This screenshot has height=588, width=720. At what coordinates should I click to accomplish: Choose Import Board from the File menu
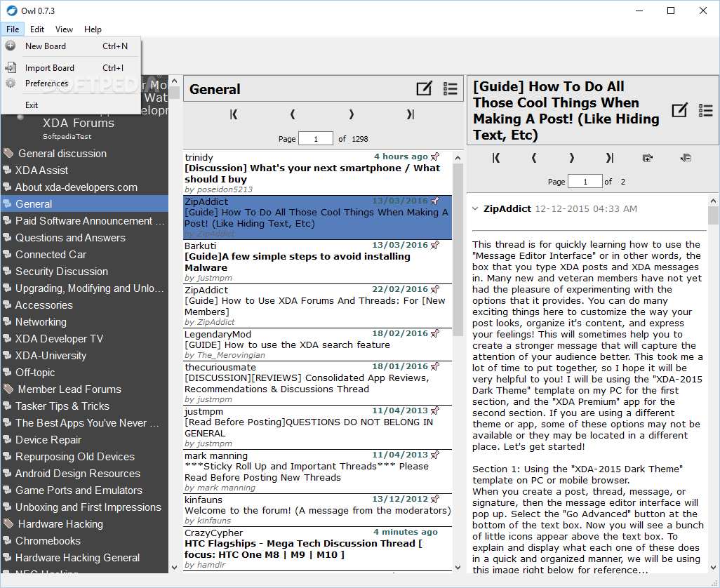(71, 67)
